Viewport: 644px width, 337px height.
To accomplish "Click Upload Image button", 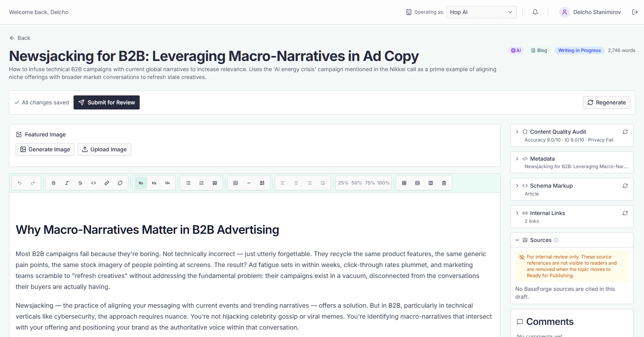I will (104, 149).
